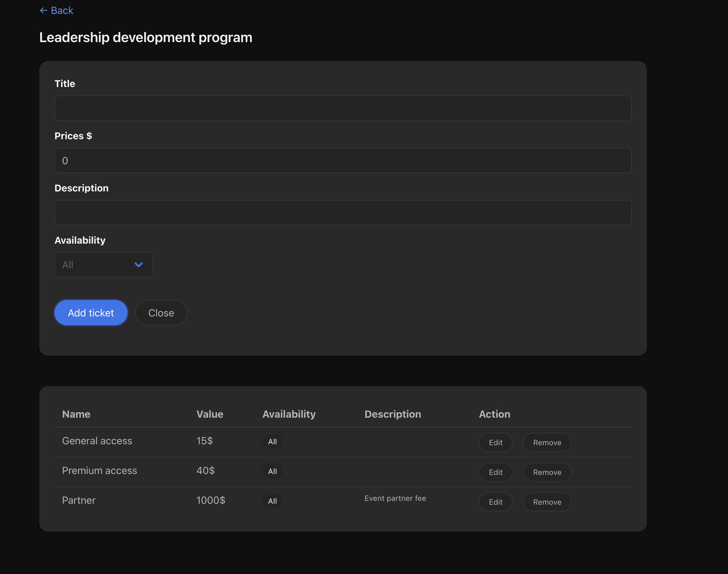Remove the Premium access ticket
728x574 pixels.
click(547, 472)
